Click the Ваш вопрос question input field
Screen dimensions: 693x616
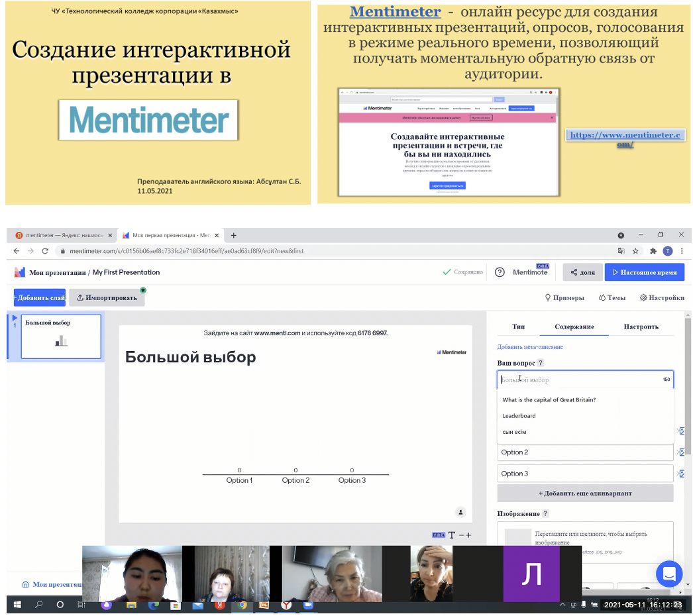tap(585, 380)
